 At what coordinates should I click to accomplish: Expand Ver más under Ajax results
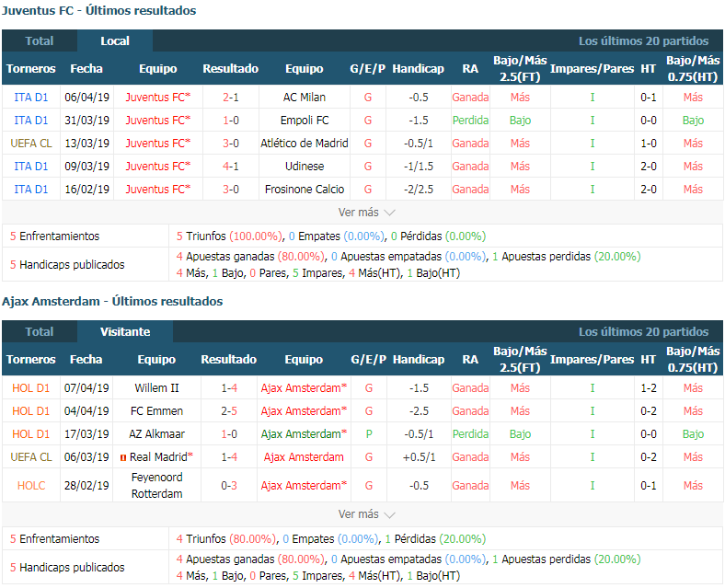[x=366, y=514]
